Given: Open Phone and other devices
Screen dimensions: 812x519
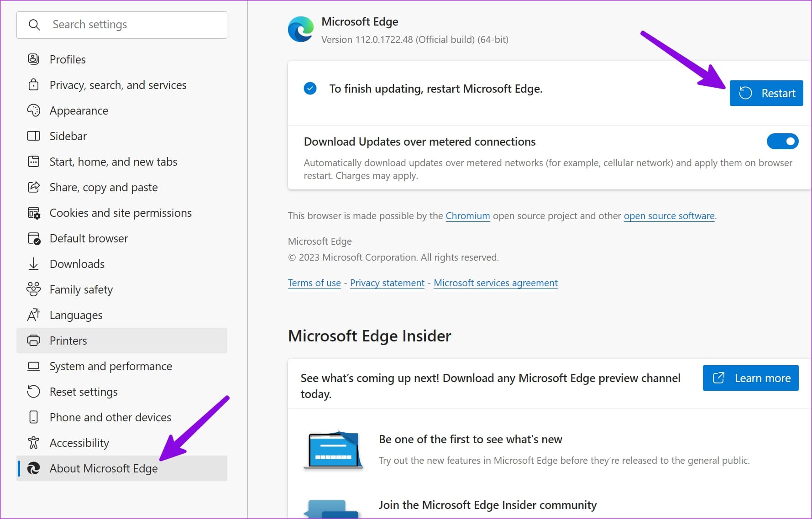Looking at the screenshot, I should tap(122, 417).
